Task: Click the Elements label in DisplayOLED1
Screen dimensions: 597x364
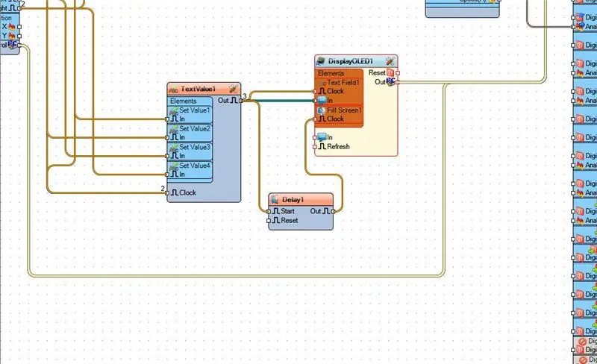Action: (331, 73)
